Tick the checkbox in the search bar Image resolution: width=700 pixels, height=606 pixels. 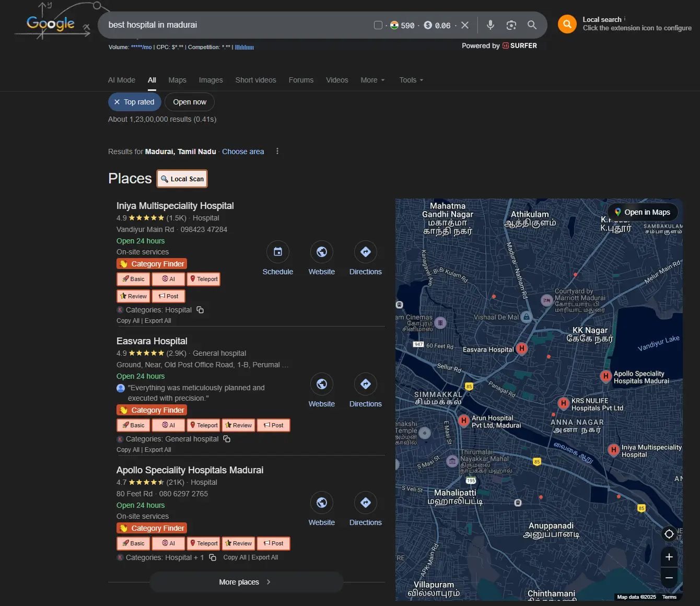coord(378,25)
